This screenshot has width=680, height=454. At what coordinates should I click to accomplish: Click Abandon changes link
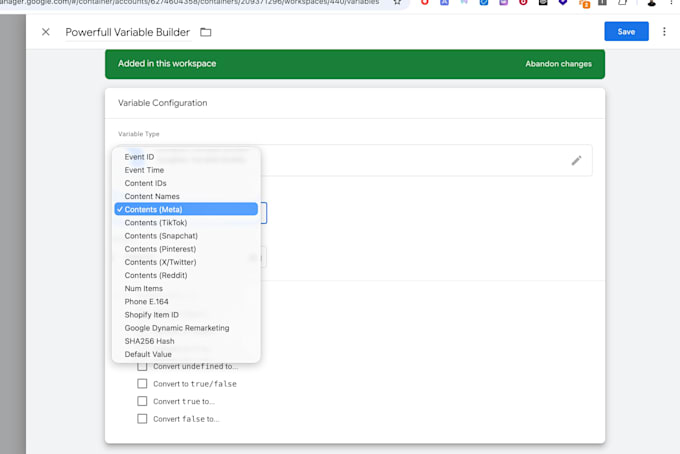(x=558, y=64)
